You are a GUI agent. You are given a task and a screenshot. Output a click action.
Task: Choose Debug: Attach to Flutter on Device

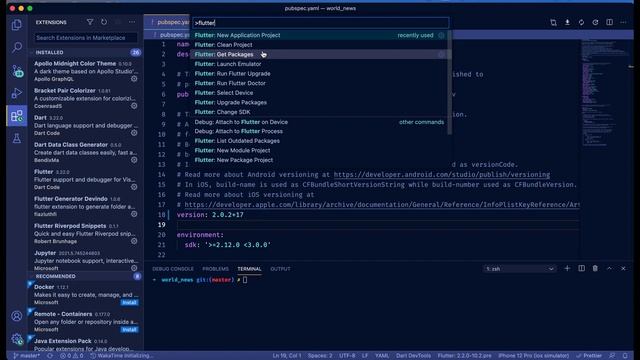click(x=320, y=122)
